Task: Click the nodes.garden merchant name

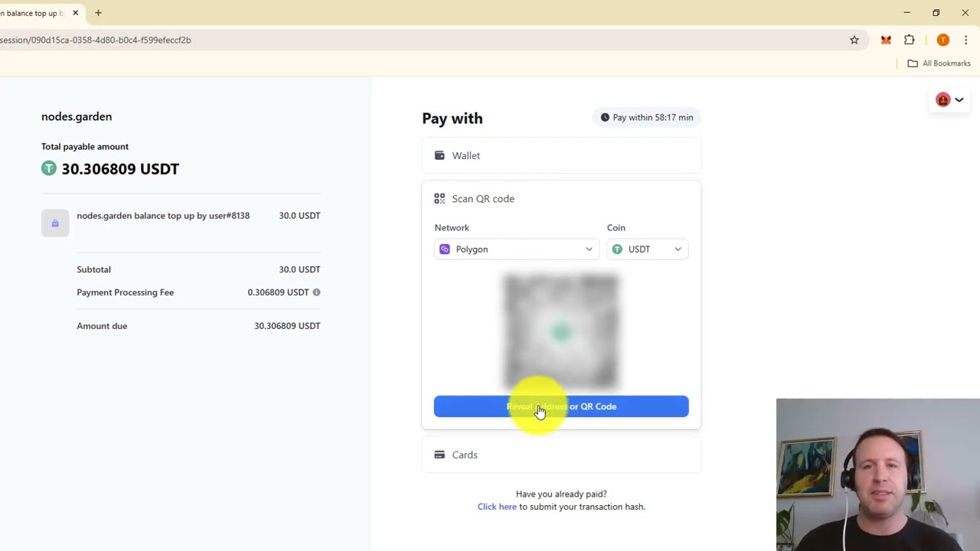Action: [77, 116]
